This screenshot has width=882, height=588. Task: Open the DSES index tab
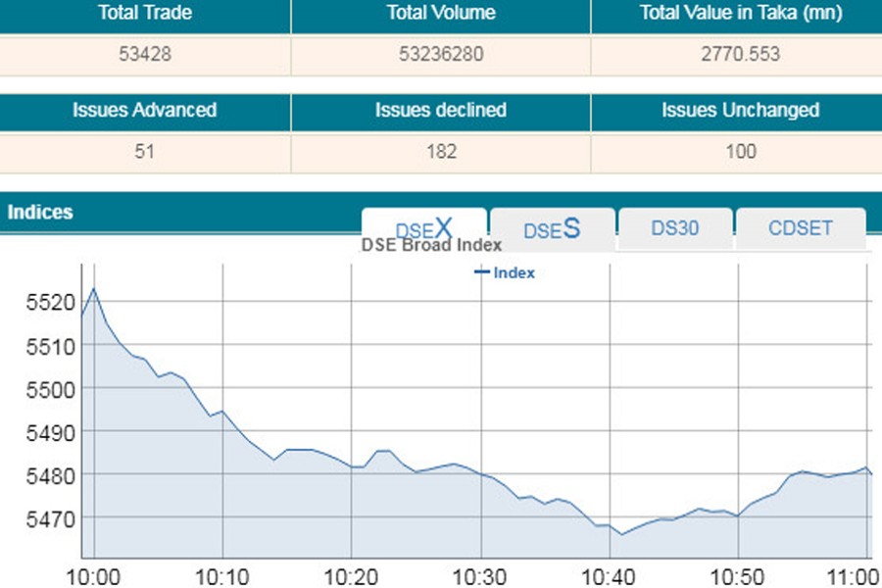tap(552, 229)
